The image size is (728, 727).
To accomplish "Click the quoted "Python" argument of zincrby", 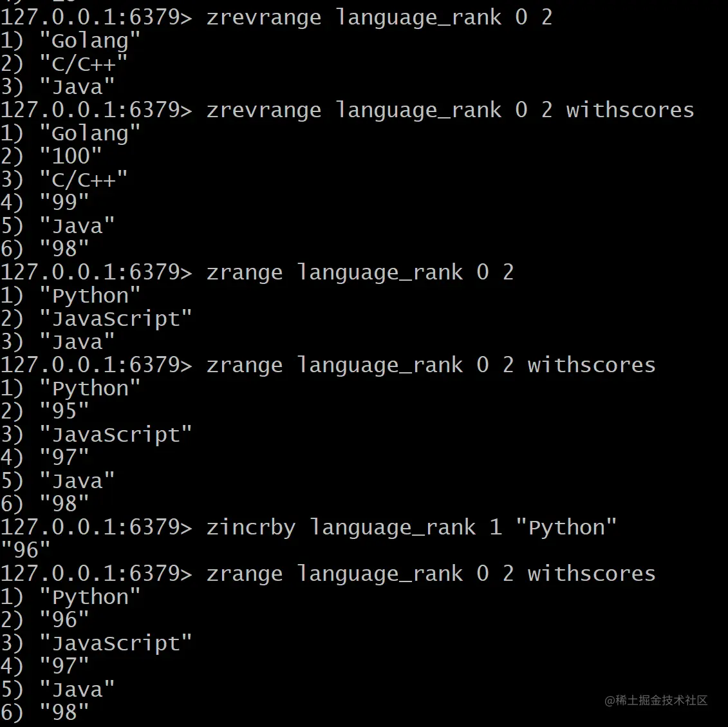I will click(x=566, y=527).
